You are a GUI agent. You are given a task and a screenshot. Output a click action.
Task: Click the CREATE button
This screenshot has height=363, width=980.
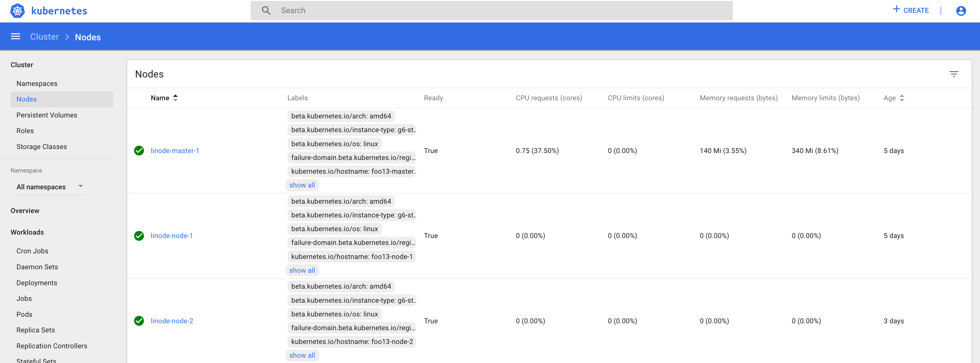tap(911, 10)
